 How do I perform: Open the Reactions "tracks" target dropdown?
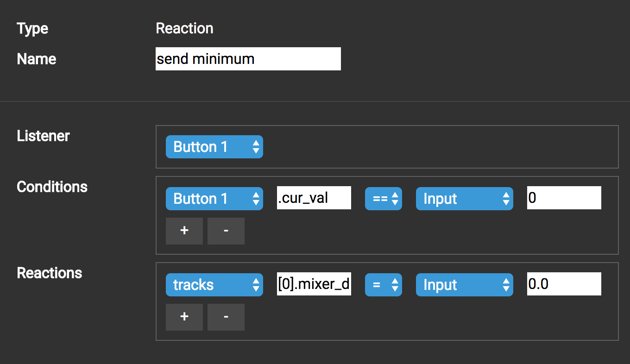(x=214, y=285)
